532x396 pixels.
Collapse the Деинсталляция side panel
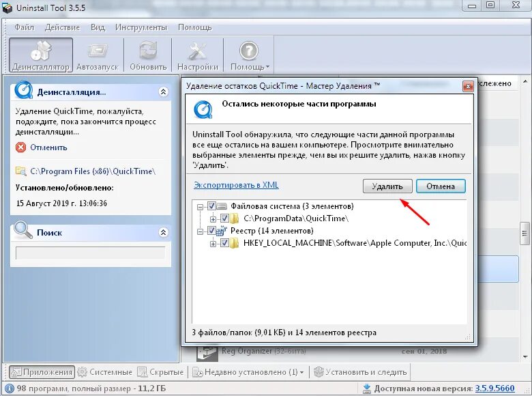coord(163,91)
